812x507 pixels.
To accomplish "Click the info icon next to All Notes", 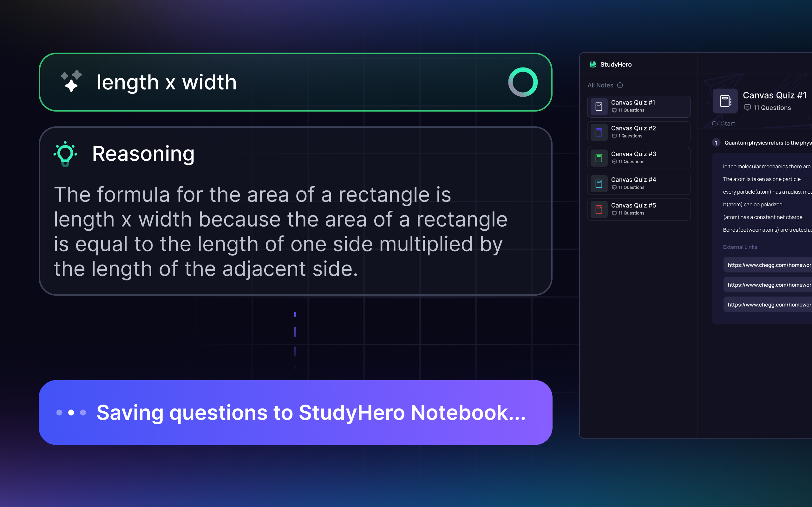I will pyautogui.click(x=620, y=85).
